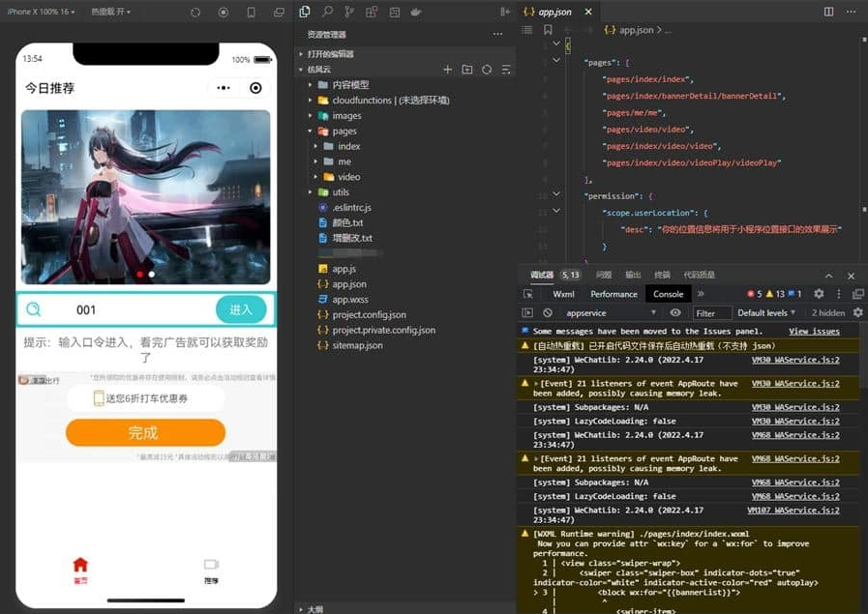Screen dimensions: 868x614
Task: Open the extensions icon
Action: (x=372, y=12)
